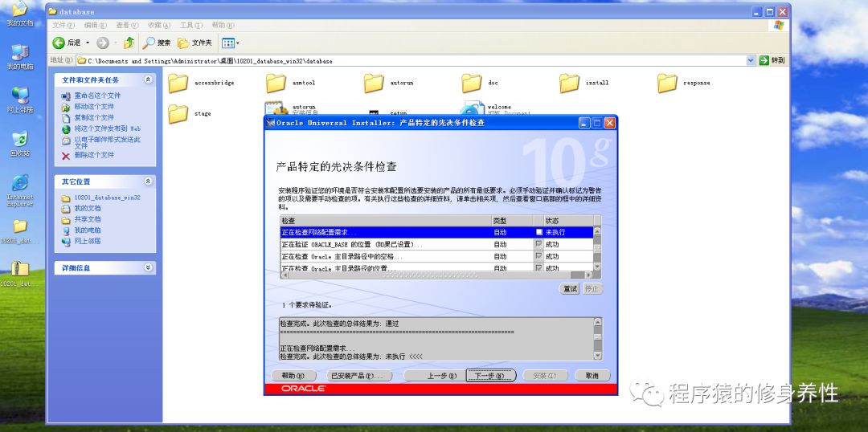Viewport: 868px width, 432px height.
Task: Open the 编辑(E) menu
Action: click(x=95, y=26)
